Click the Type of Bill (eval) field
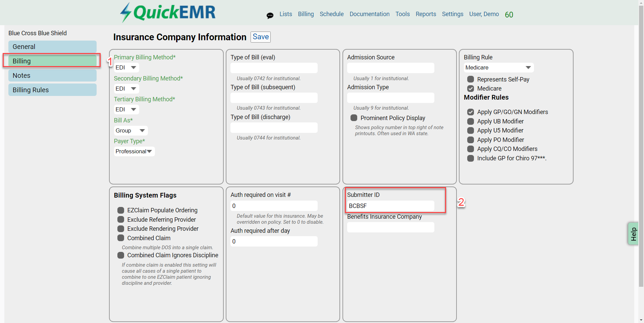 [x=274, y=68]
